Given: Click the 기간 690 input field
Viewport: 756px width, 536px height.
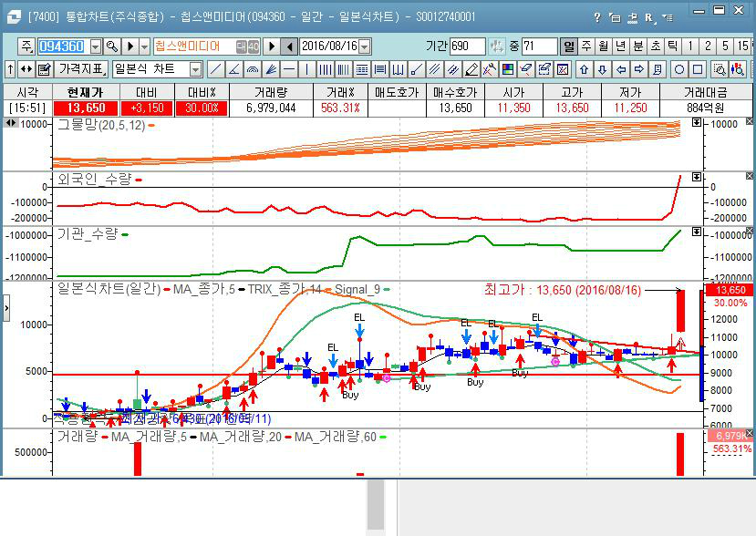Looking at the screenshot, I should tap(467, 46).
